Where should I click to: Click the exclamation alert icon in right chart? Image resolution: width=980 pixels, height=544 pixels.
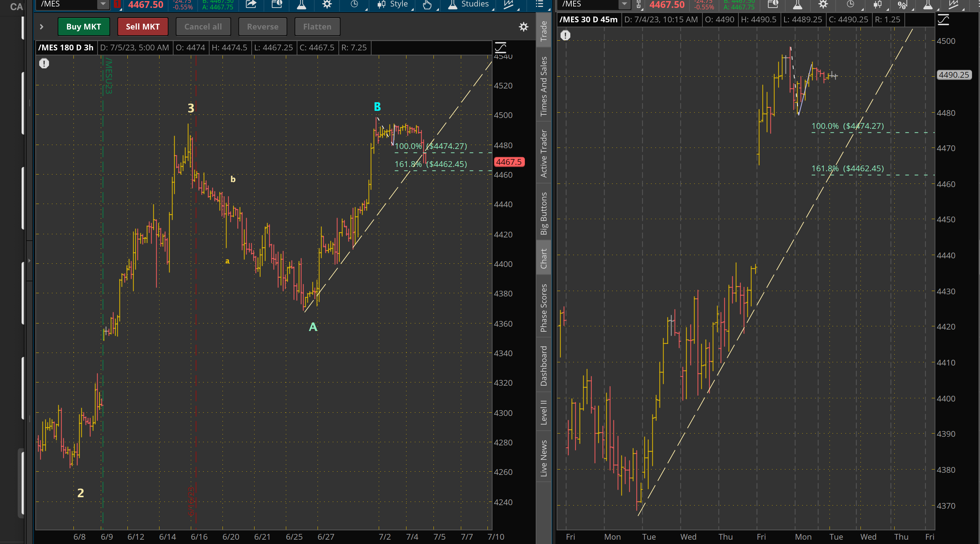565,35
